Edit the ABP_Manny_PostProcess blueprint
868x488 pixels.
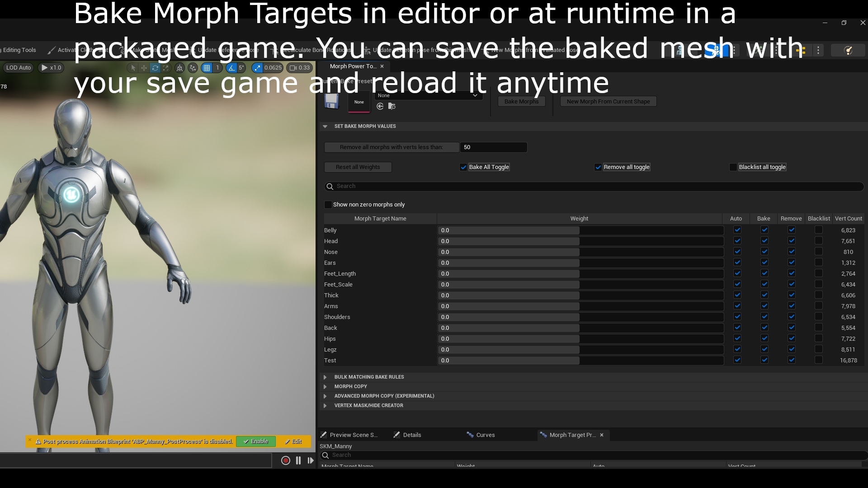pos(293,441)
